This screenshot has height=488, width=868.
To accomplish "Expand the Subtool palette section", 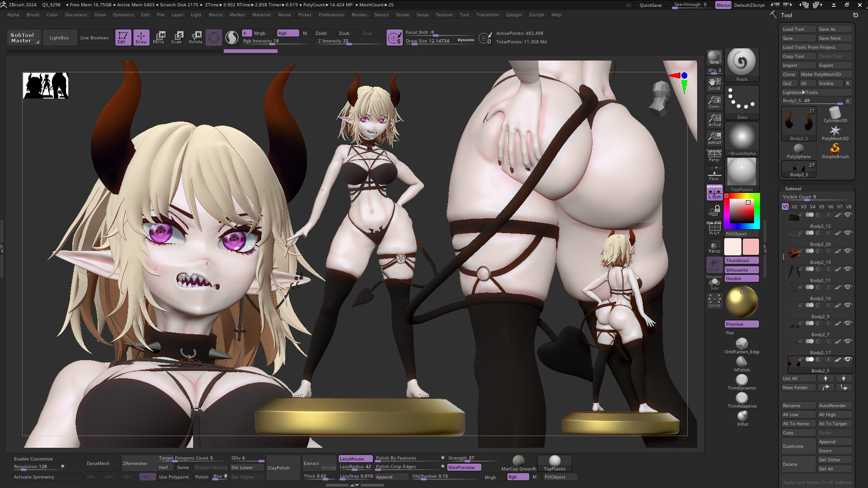I will point(793,188).
